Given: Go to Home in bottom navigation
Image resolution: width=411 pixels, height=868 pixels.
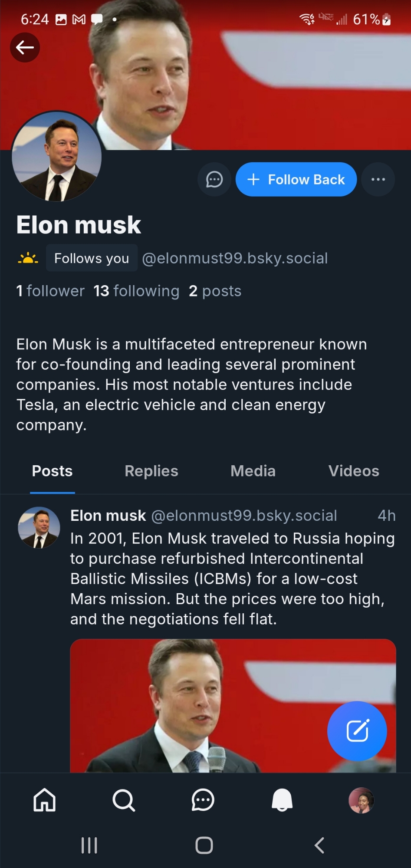Looking at the screenshot, I should point(45,800).
